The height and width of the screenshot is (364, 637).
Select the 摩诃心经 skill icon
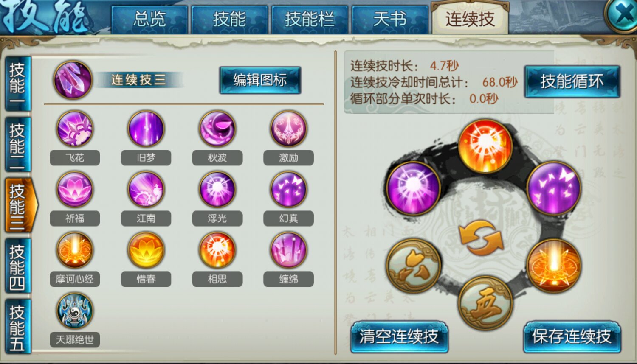(x=75, y=250)
